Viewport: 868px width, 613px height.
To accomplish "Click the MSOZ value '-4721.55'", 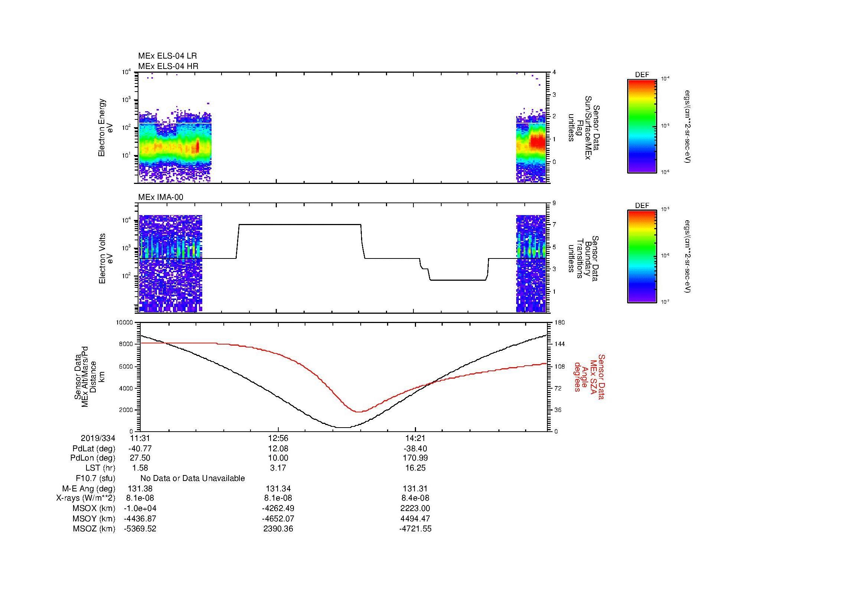I will (x=415, y=529).
